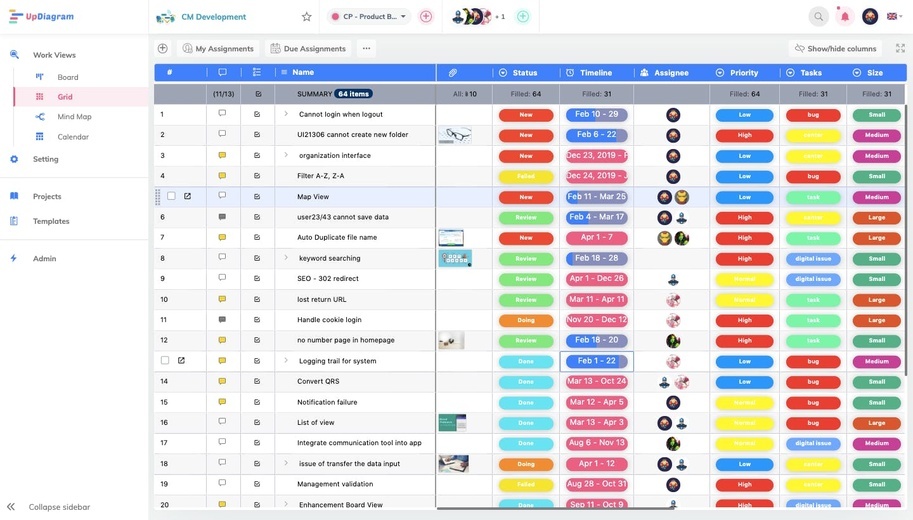
Task: Switch to Calendar view
Action: [x=73, y=137]
